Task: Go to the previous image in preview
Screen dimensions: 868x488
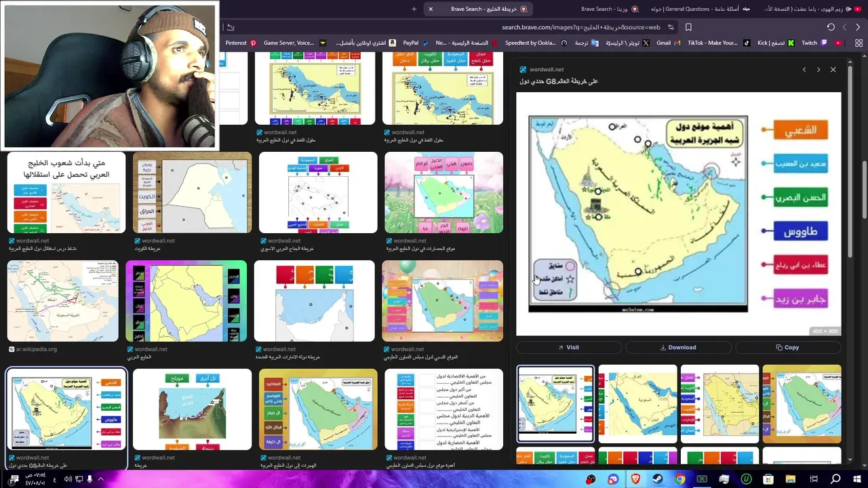Action: pyautogui.click(x=804, y=69)
